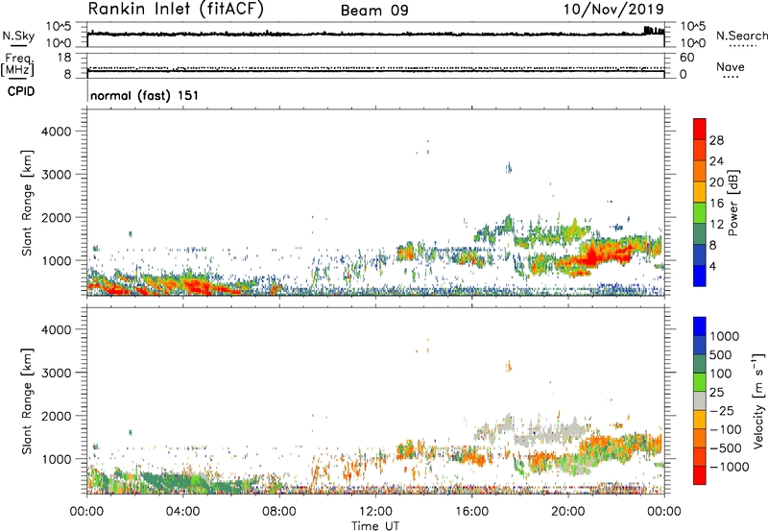Click the 'Slant Range [km]' label of the velocity panel
The image size is (768, 532).
pyautogui.click(x=27, y=401)
